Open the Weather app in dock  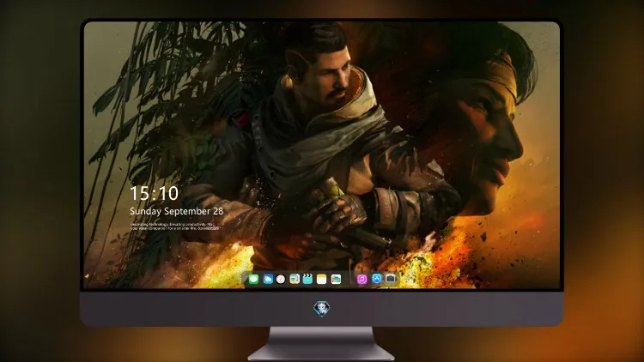coord(268,280)
